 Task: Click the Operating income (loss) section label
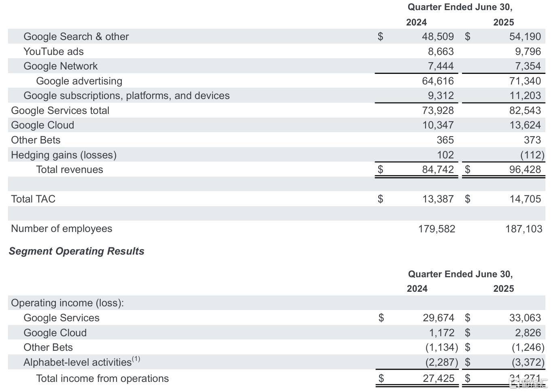(68, 303)
